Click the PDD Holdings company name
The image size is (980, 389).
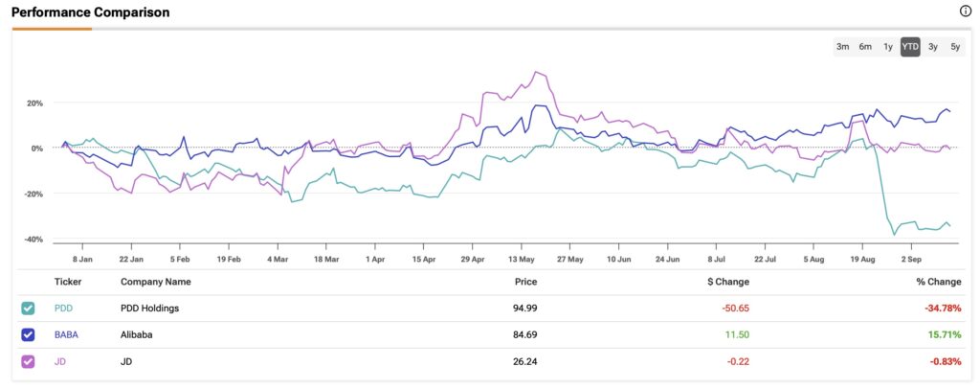(149, 309)
